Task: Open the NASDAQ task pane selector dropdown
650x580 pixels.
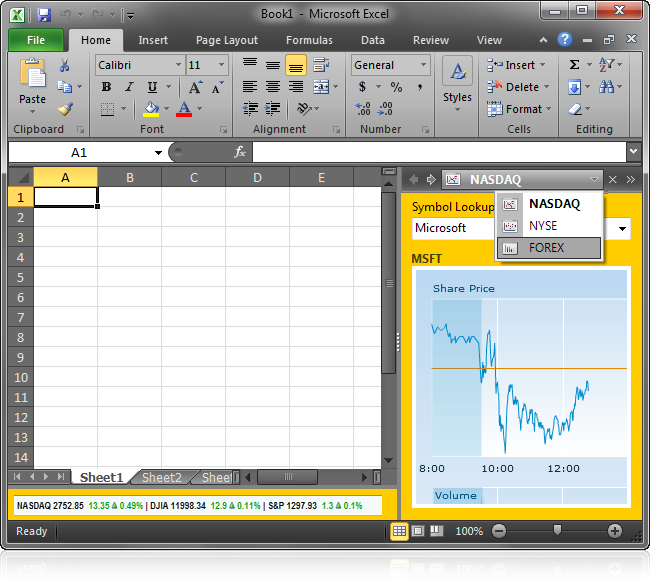Action: (x=594, y=180)
